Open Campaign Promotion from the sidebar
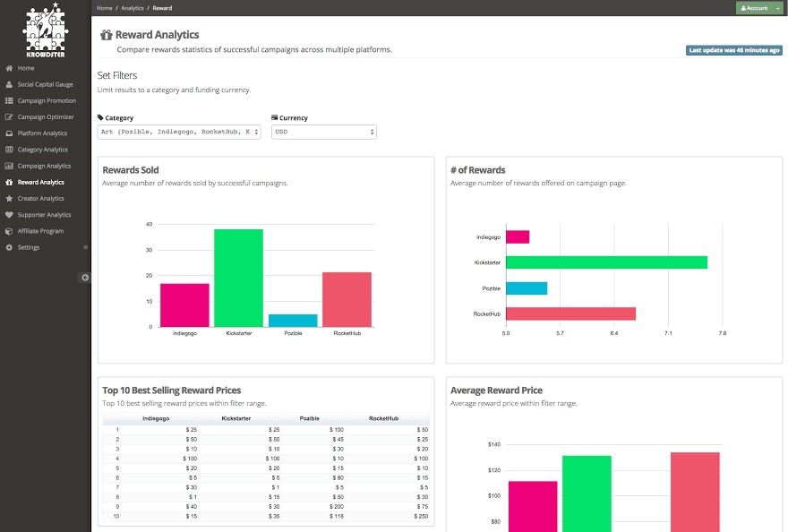This screenshot has height=532, width=788. click(x=47, y=101)
